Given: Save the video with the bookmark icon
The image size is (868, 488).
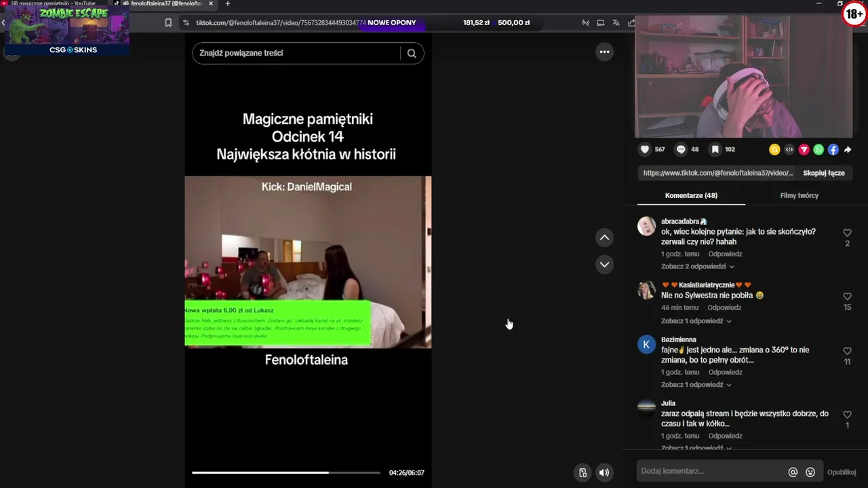Looking at the screenshot, I should tap(715, 149).
